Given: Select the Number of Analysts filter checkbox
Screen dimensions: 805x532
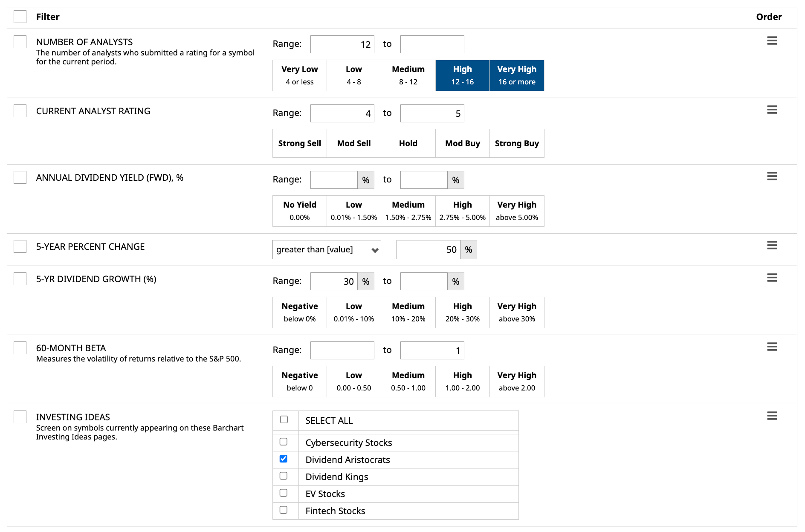Looking at the screenshot, I should [20, 42].
